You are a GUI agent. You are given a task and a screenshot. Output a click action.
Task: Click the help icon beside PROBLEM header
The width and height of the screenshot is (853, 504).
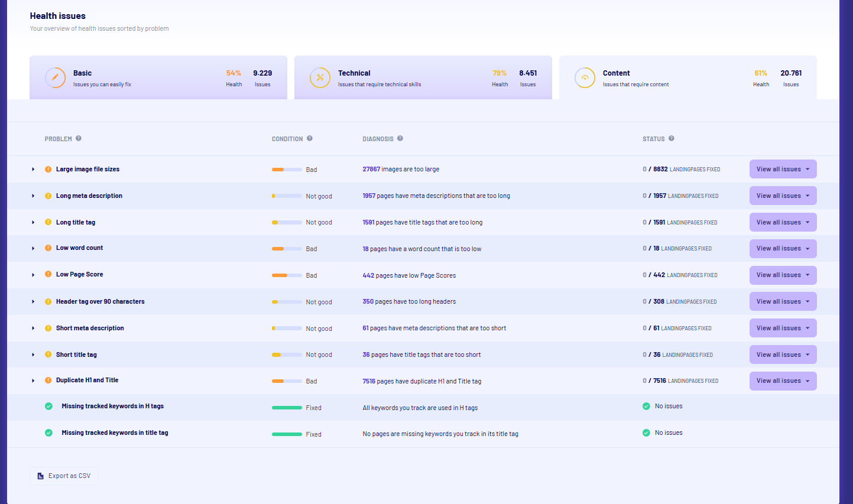(x=79, y=138)
